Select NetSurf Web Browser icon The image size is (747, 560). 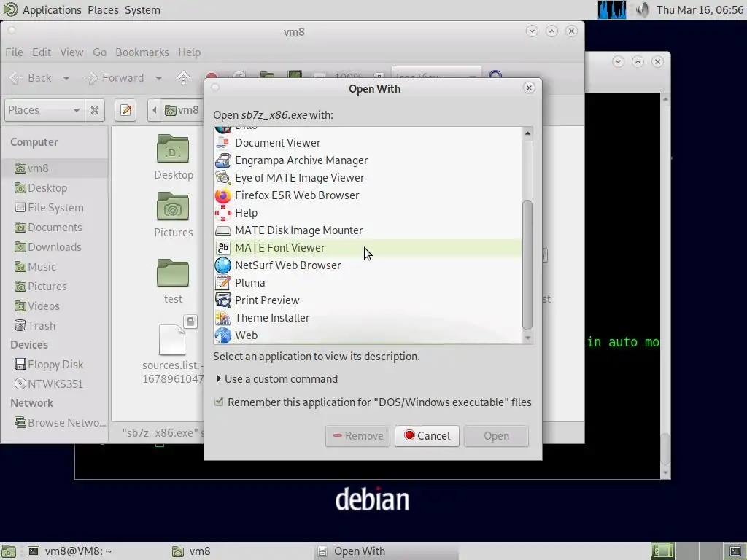point(222,265)
